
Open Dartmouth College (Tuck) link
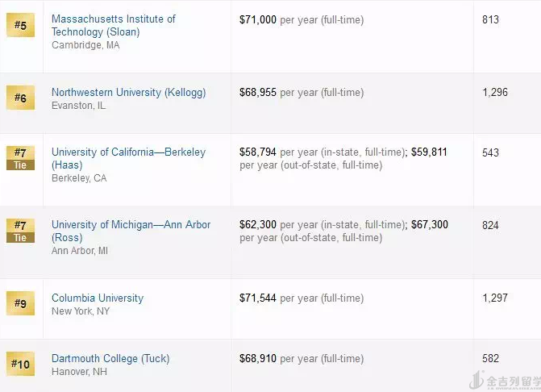coord(110,358)
